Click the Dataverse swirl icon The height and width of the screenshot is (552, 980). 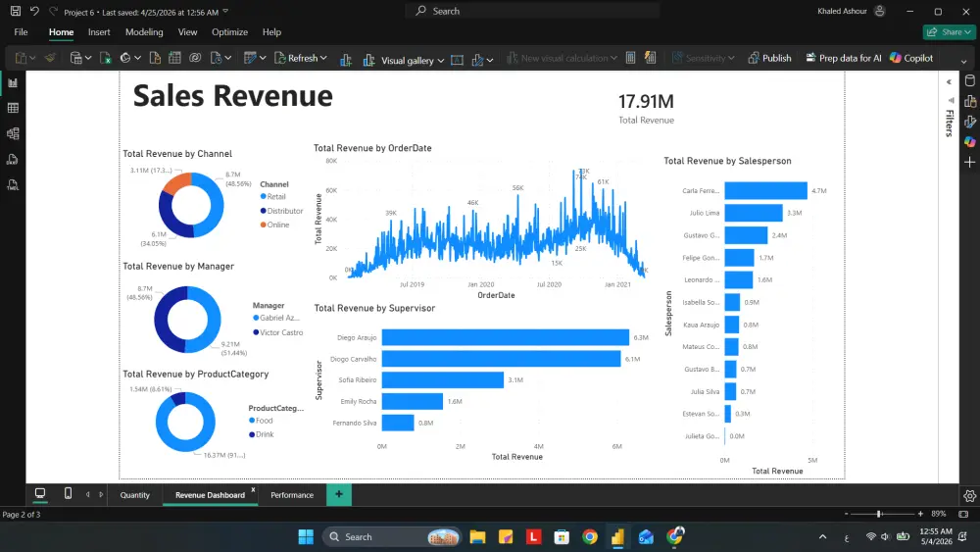[x=195, y=58]
